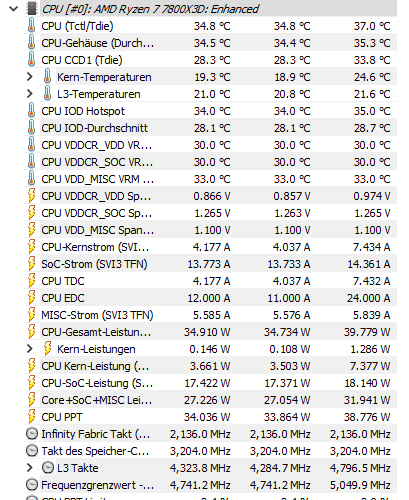Screen dimensions: 409x500
Task: Click thermometer icon of CPU IOD-Durchschnitt
Action: pos(31,128)
